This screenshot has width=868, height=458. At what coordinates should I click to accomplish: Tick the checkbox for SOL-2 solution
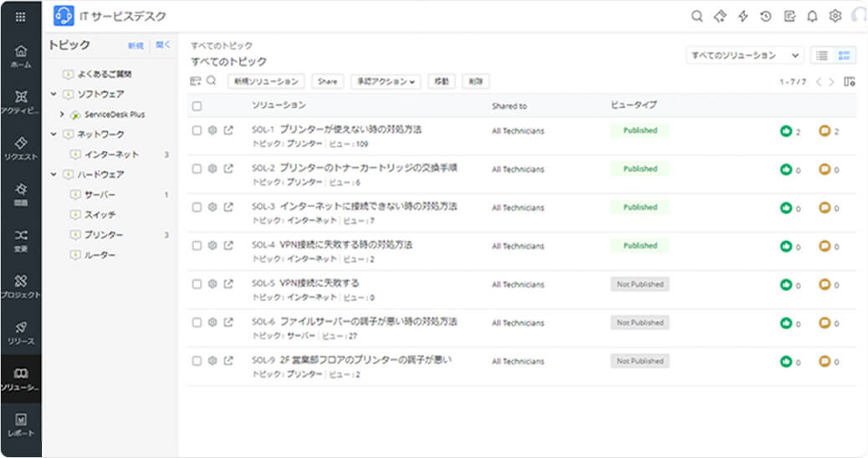click(197, 169)
